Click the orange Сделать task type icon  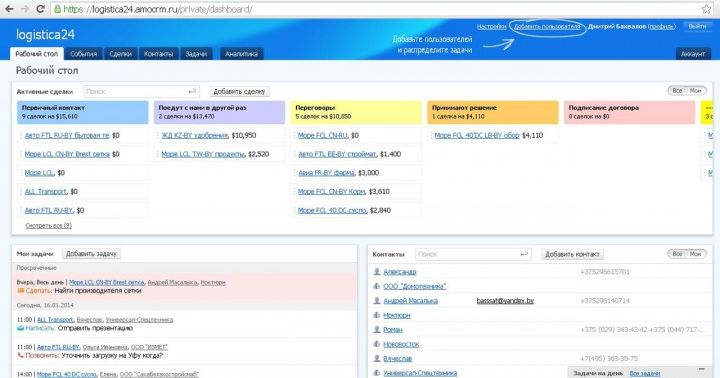(20, 291)
